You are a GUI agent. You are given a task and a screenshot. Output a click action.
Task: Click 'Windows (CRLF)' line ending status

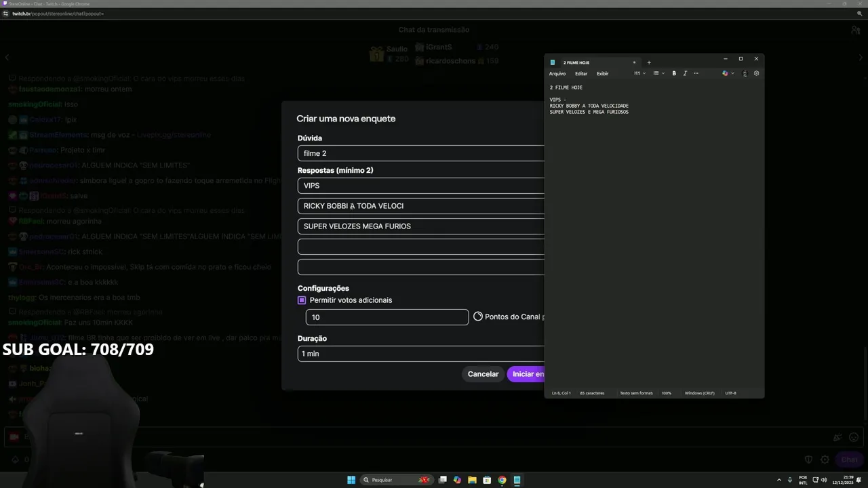[699, 393]
